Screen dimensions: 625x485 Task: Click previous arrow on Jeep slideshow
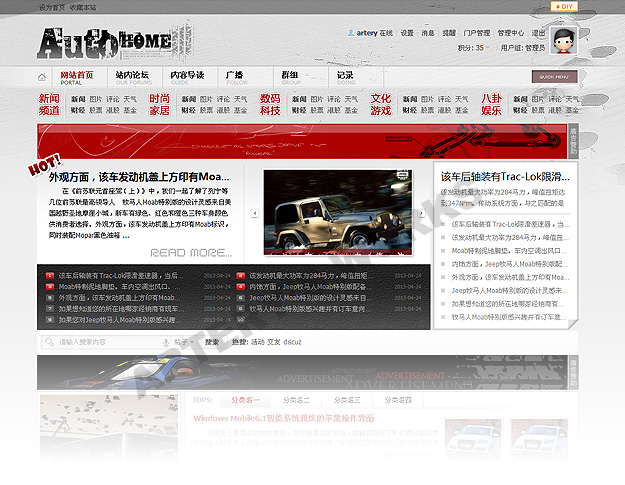[254, 213]
